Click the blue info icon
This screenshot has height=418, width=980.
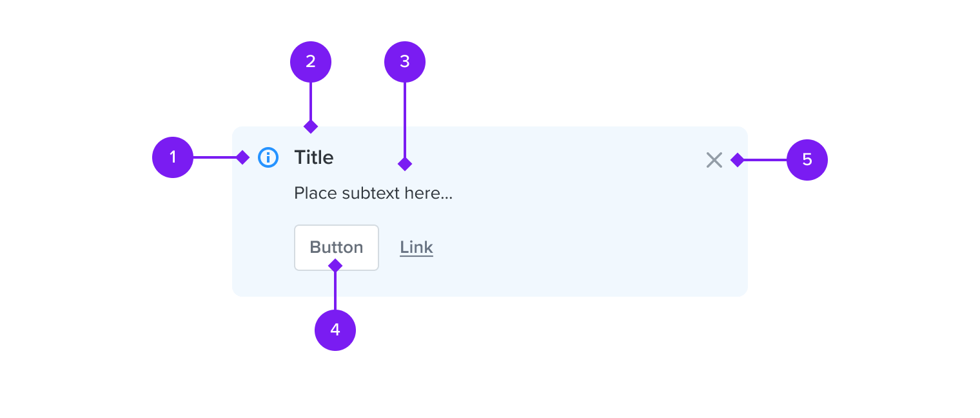click(x=268, y=157)
